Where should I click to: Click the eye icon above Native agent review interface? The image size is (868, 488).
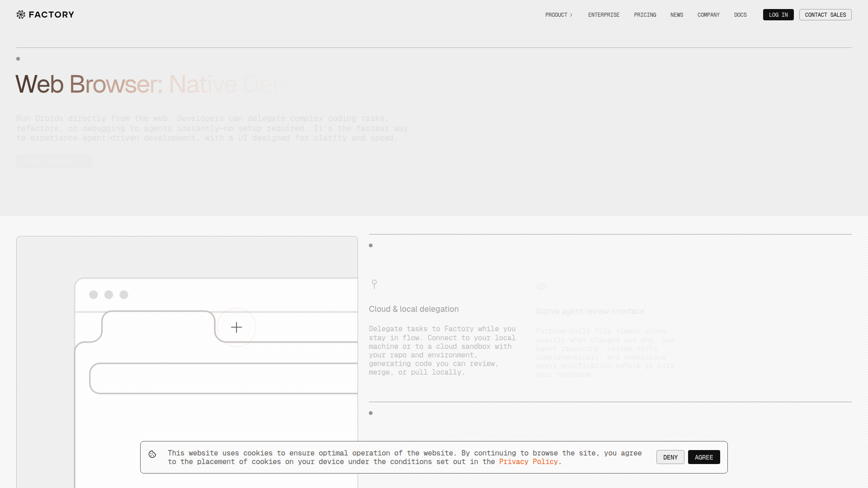pos(541,286)
